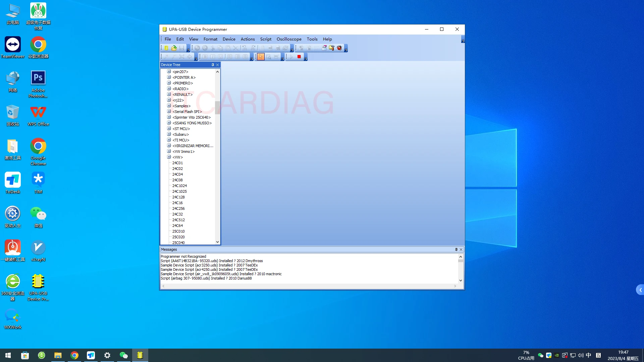Click the red bug debug icon
Viewport: 644px width, 362px height.
[339, 48]
